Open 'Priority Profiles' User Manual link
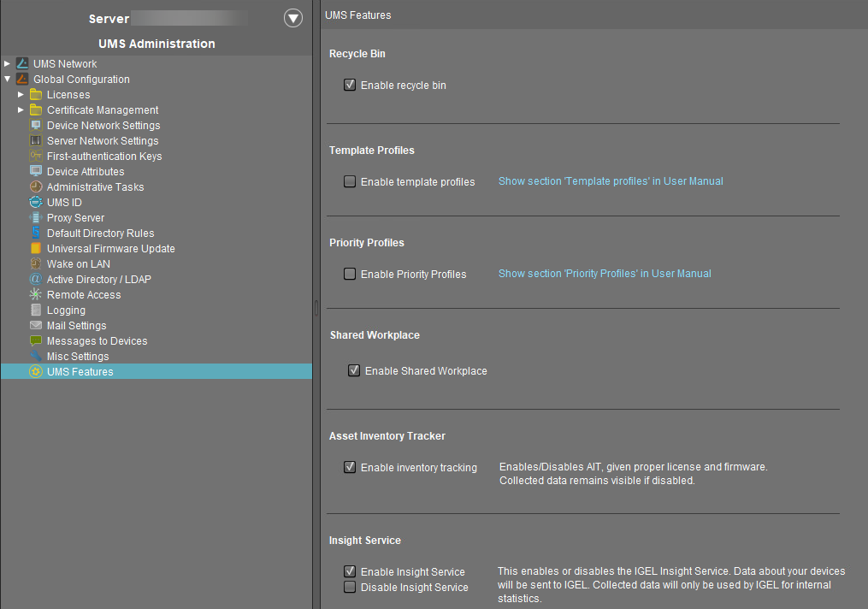The image size is (868, 609). click(605, 274)
